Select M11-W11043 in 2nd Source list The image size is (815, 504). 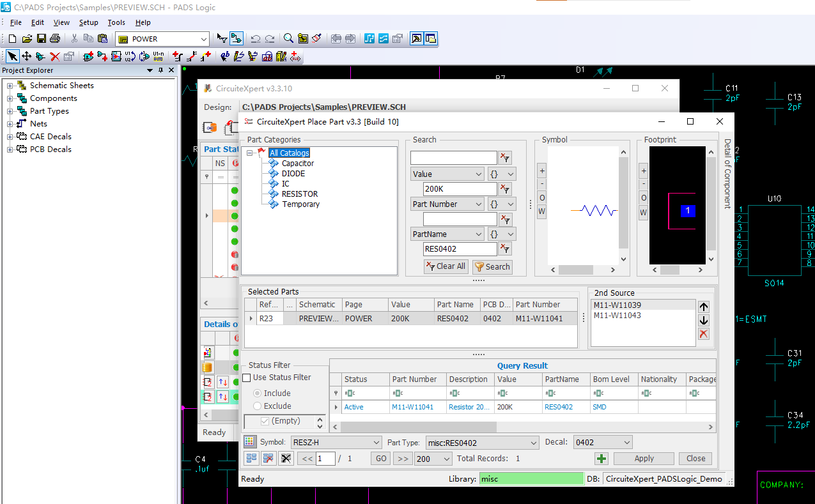click(x=617, y=316)
